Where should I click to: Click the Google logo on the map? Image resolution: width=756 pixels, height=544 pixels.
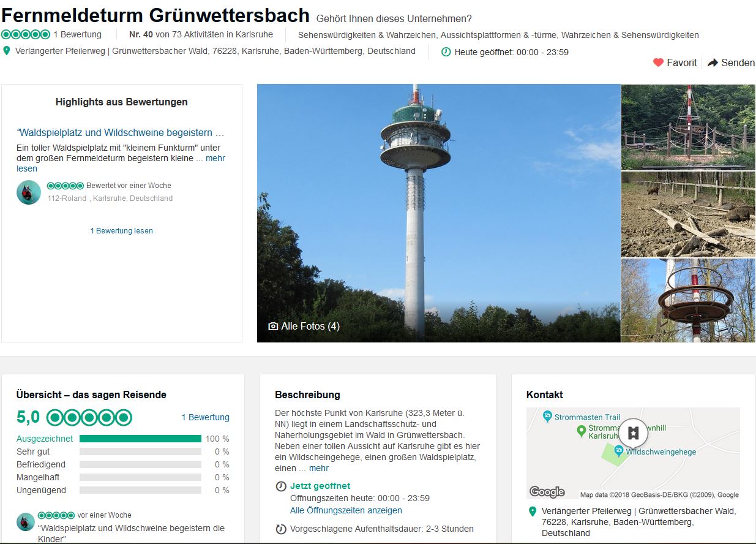click(547, 491)
